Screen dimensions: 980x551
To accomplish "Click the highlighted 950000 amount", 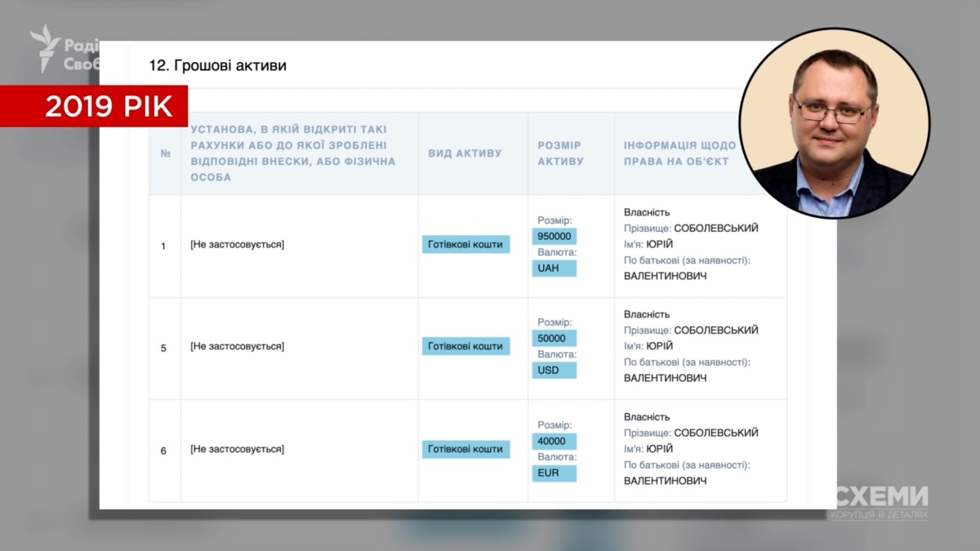I will [555, 237].
